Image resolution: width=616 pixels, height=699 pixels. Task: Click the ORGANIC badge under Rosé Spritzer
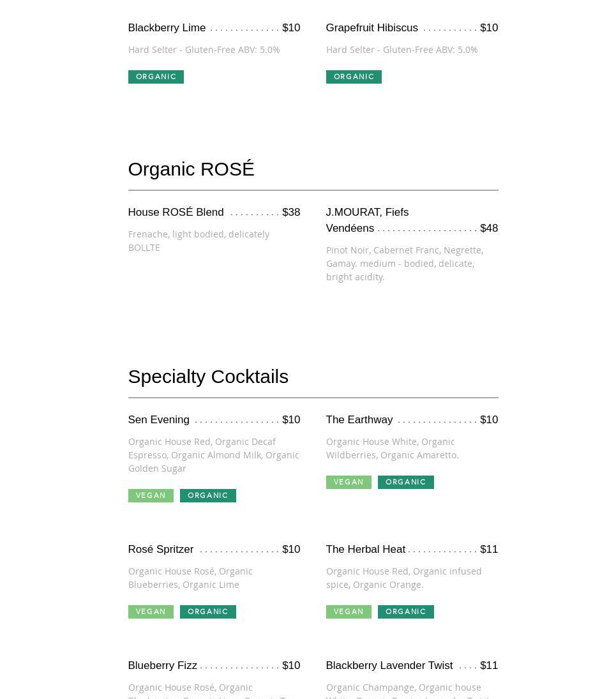pos(207,612)
